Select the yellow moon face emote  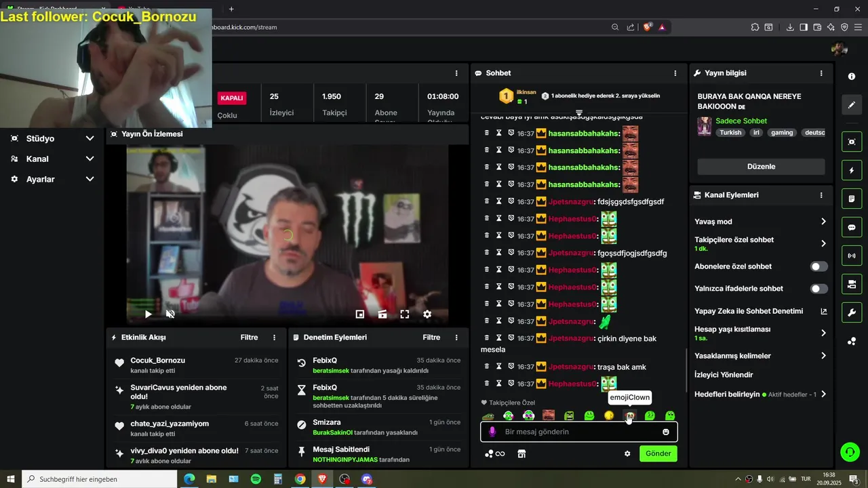pyautogui.click(x=609, y=415)
